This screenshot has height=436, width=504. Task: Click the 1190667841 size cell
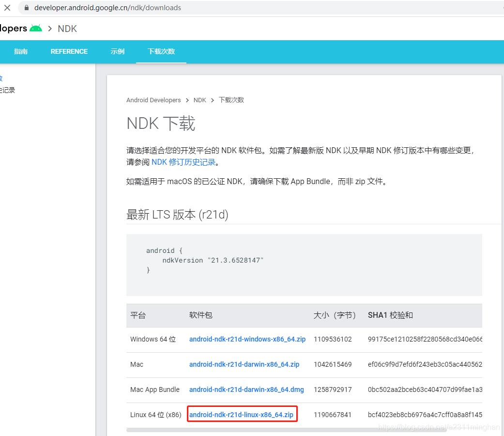[x=333, y=415]
